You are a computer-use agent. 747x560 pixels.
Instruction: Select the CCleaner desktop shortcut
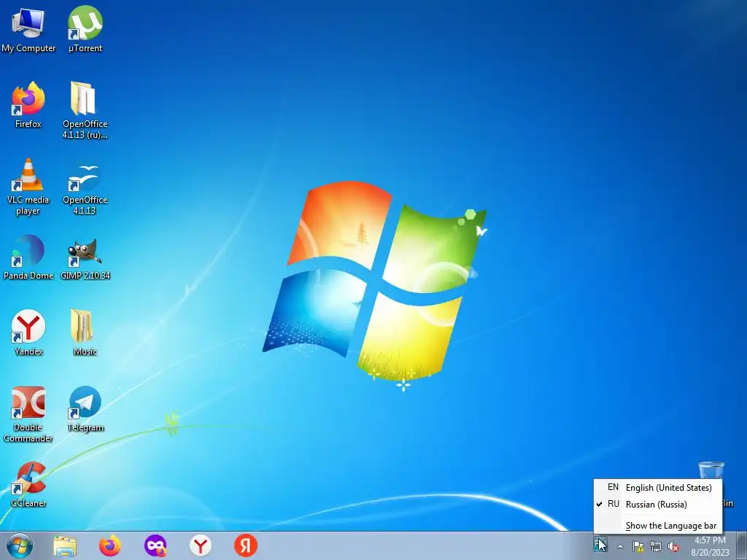(x=28, y=484)
